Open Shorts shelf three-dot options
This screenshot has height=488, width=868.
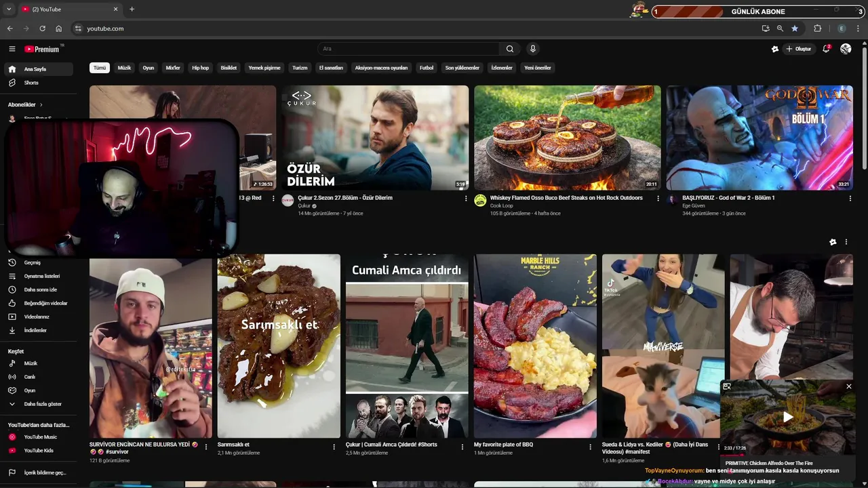click(846, 242)
